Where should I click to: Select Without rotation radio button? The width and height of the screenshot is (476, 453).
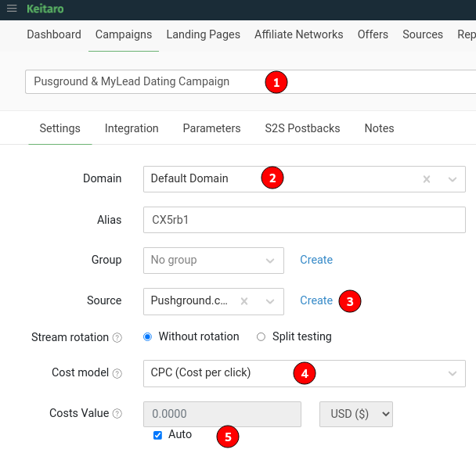147,336
